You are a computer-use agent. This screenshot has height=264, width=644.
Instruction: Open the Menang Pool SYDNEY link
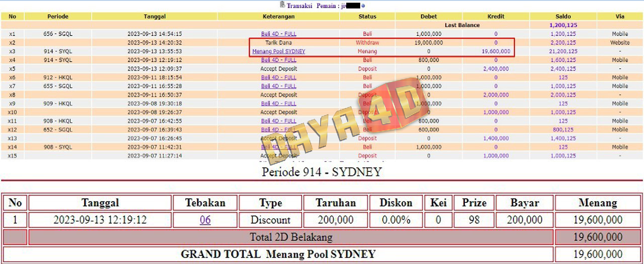click(x=278, y=51)
